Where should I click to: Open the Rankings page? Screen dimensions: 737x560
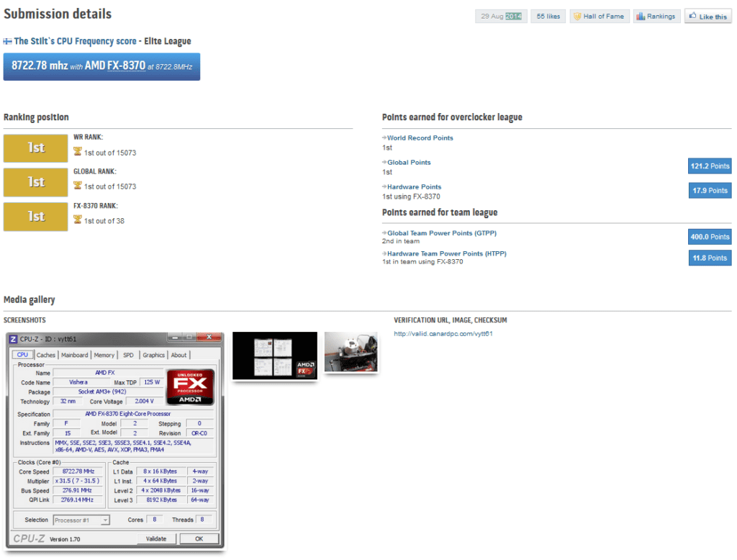(x=656, y=17)
